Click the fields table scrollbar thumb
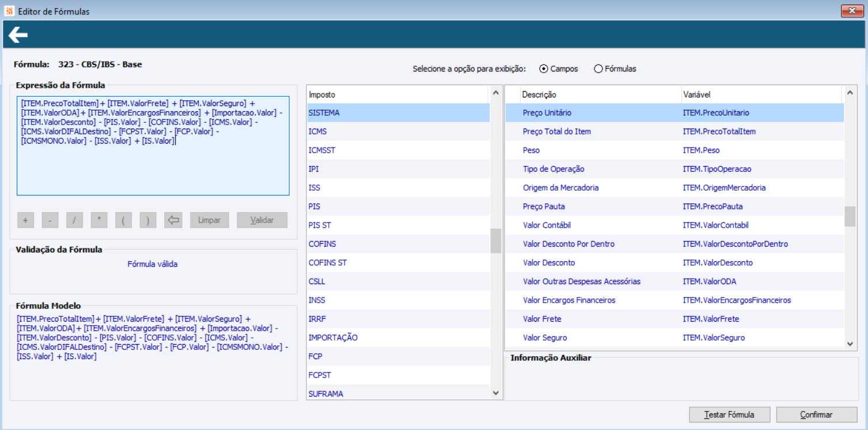 coord(850,217)
